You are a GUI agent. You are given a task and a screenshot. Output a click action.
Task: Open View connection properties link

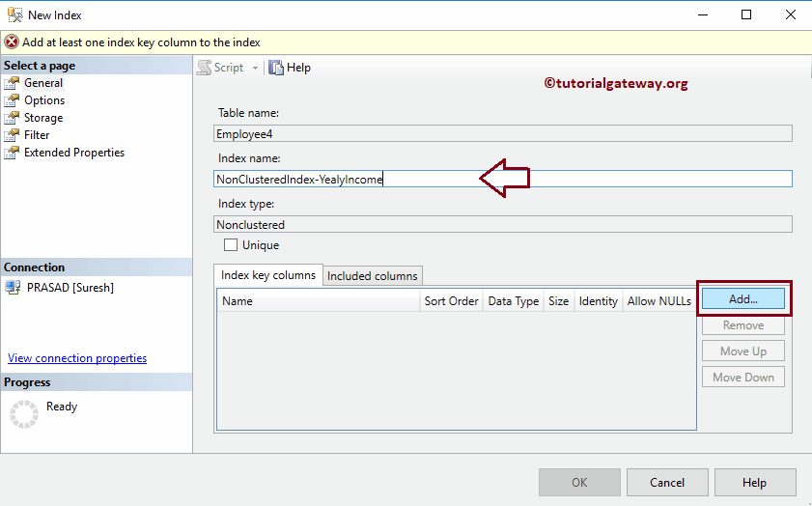(x=77, y=358)
